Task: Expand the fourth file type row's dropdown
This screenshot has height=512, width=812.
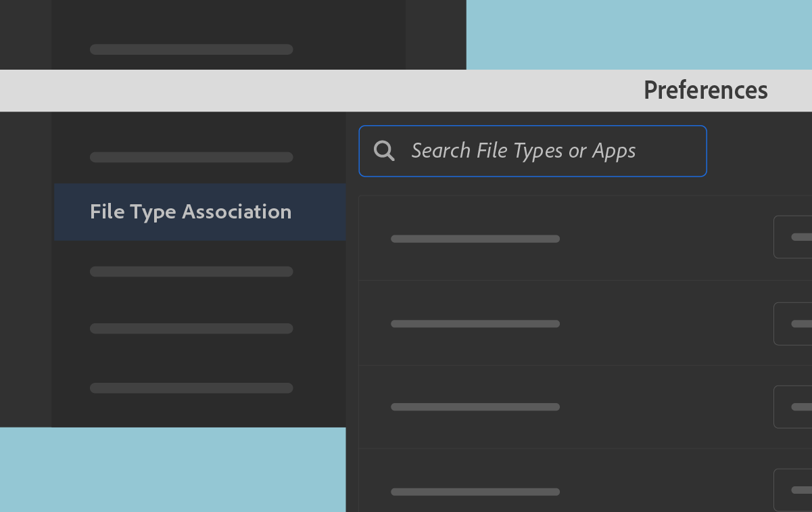Action: pos(794,490)
